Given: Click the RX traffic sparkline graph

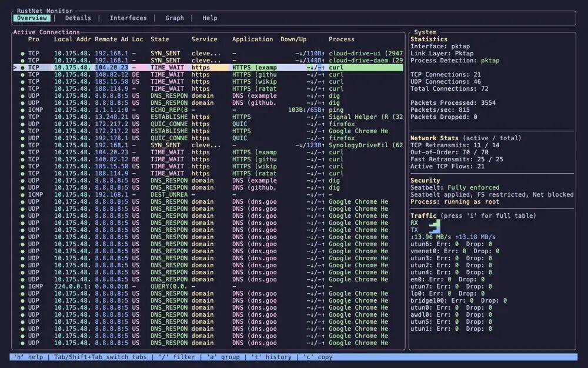Looking at the screenshot, I should coord(435,223).
